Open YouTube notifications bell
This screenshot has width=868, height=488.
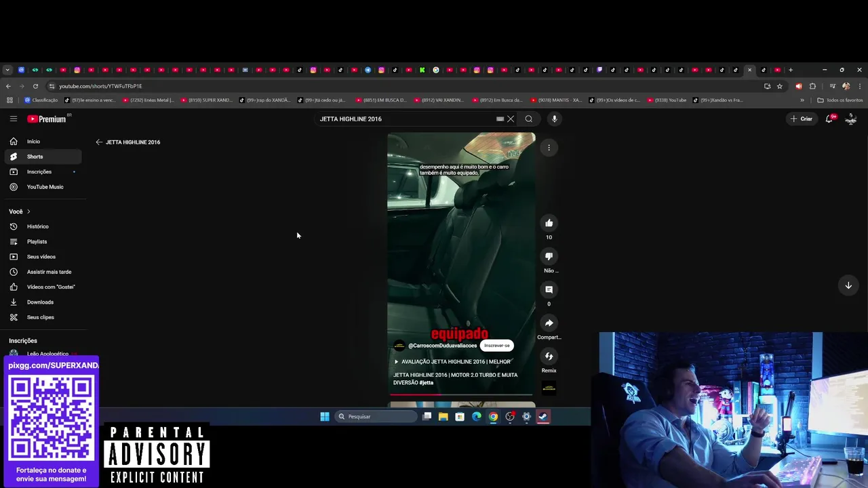tap(829, 119)
